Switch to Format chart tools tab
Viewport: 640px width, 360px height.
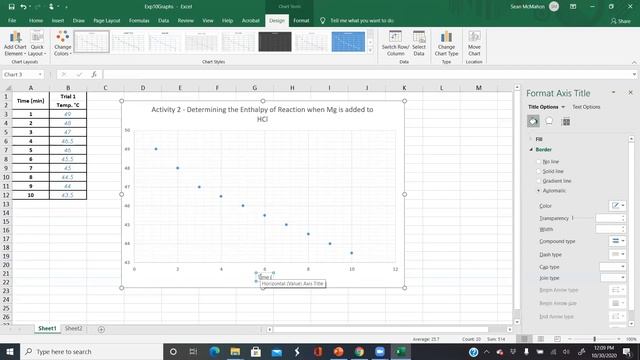(301, 20)
